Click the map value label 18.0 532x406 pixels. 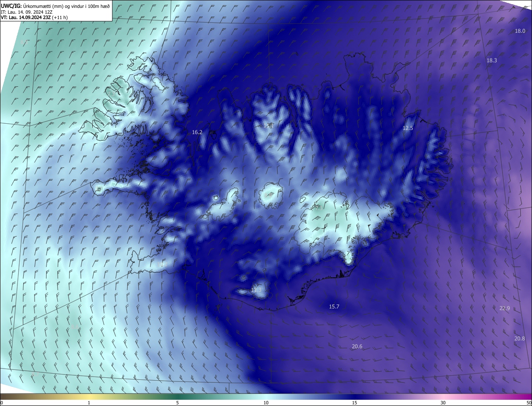click(x=520, y=31)
